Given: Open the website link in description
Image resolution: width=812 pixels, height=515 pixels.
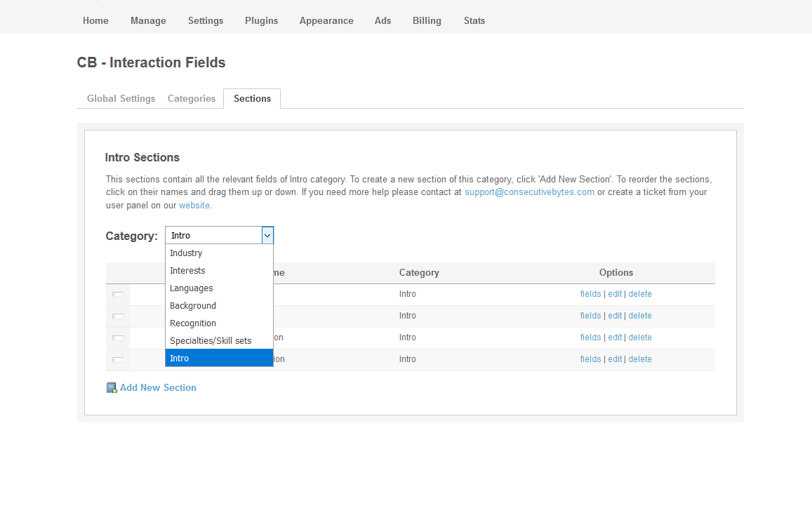Looking at the screenshot, I should coord(194,206).
